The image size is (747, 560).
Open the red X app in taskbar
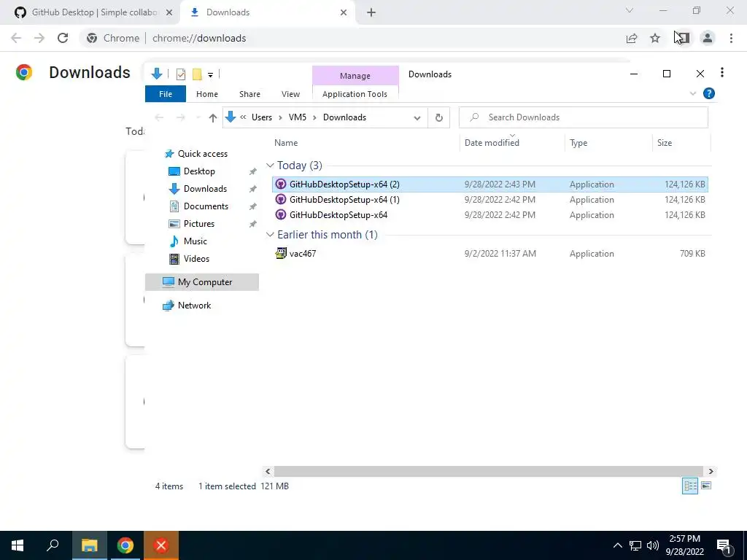pos(161,545)
